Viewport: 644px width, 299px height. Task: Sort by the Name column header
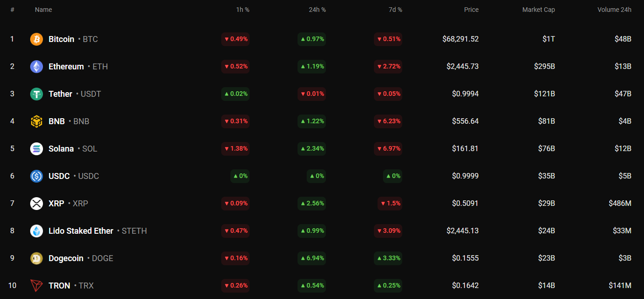(x=43, y=10)
